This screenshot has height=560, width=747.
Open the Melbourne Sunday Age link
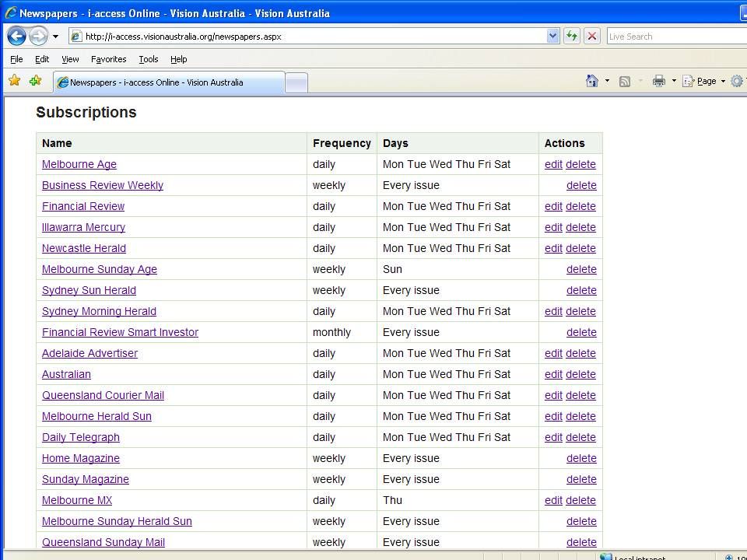99,269
